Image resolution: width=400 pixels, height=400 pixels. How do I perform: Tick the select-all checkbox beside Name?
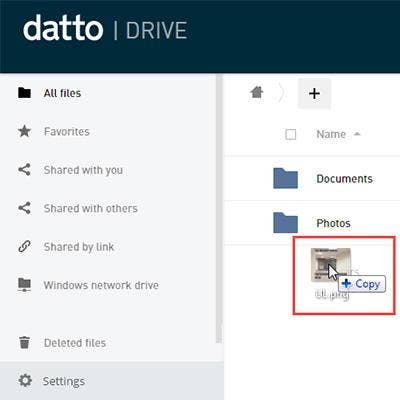point(291,134)
